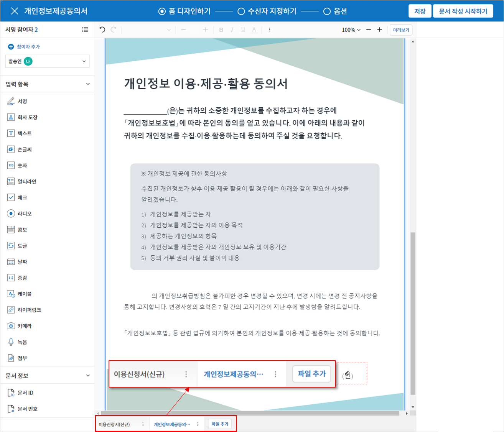
Task: Open the participant list icon beside 서명 참여자
Action: click(85, 30)
